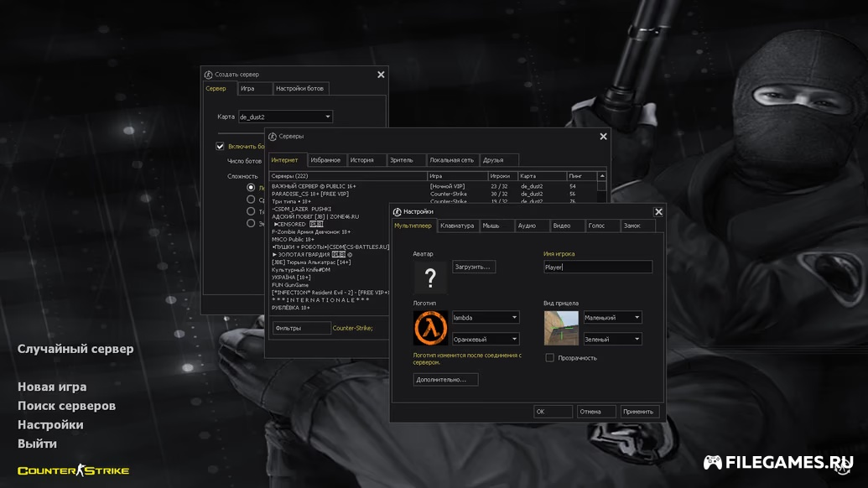The image size is (868, 488).
Task: Open Поиск серверов from main menu
Action: [x=66, y=406]
